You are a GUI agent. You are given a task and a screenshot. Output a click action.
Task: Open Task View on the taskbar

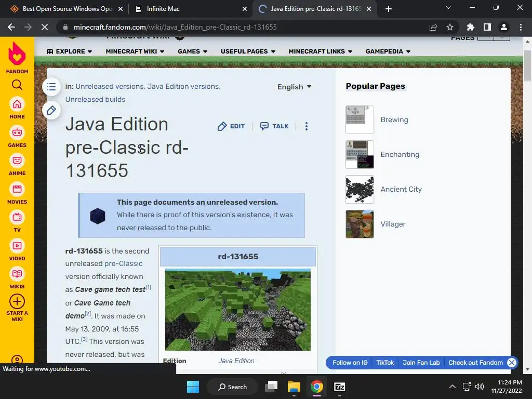[271, 387]
